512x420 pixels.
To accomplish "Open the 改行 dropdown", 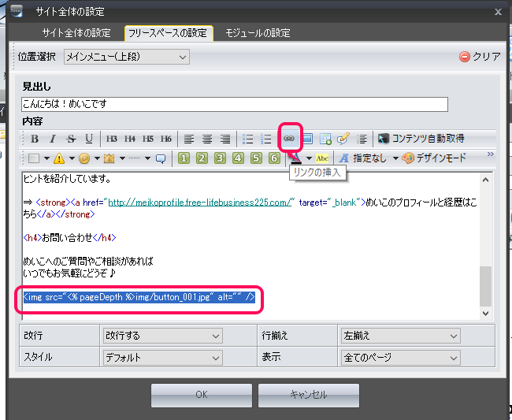I will [163, 336].
